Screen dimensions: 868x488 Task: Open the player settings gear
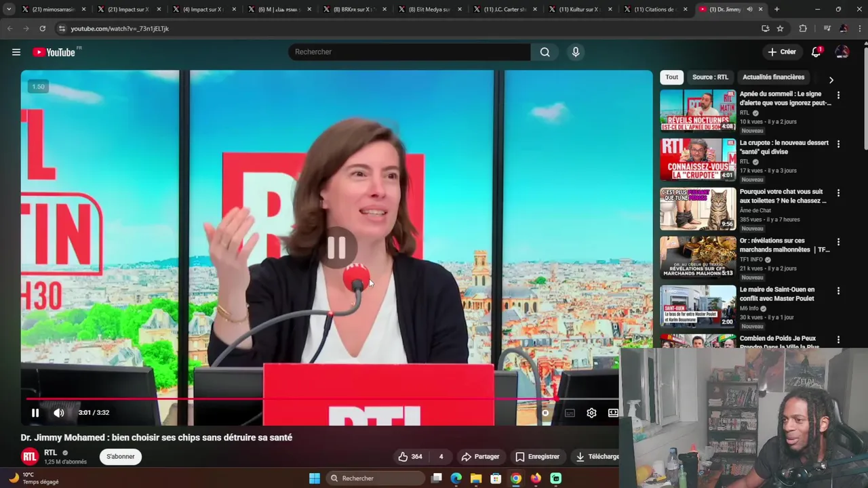(x=591, y=413)
